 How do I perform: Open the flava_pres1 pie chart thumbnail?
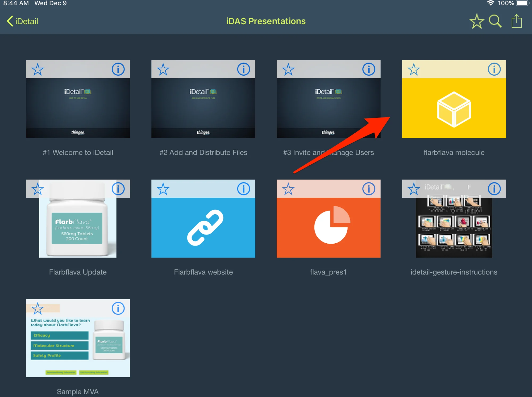328,227
